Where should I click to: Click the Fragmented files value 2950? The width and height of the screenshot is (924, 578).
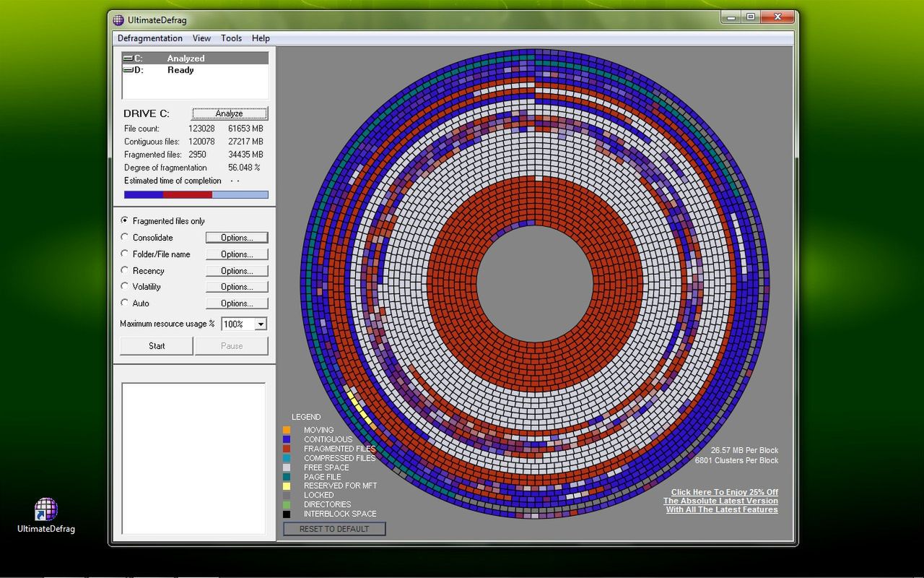197,155
